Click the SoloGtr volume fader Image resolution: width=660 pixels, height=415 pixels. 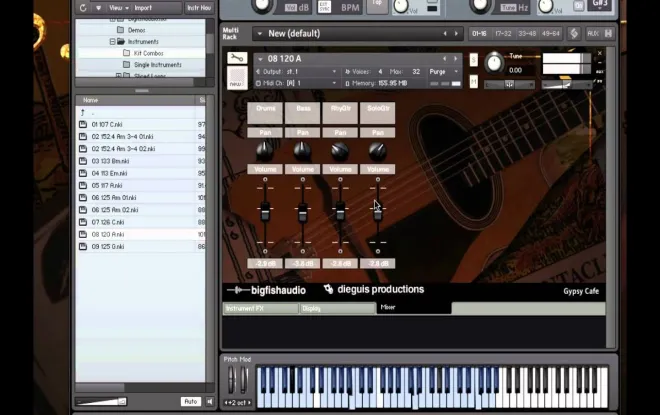click(x=378, y=213)
